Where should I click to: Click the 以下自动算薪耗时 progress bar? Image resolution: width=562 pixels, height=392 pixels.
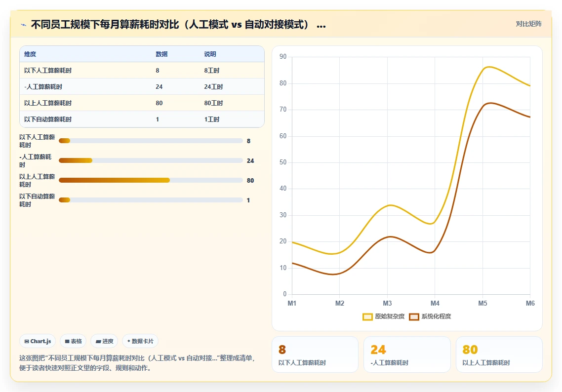coord(151,200)
